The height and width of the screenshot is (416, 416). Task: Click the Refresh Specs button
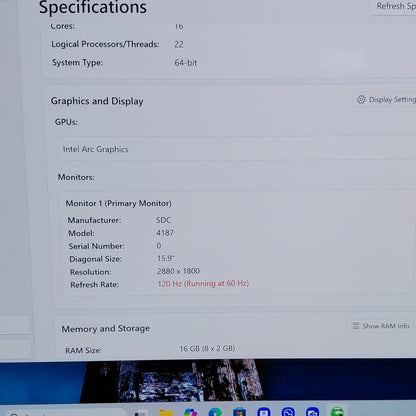tap(394, 6)
